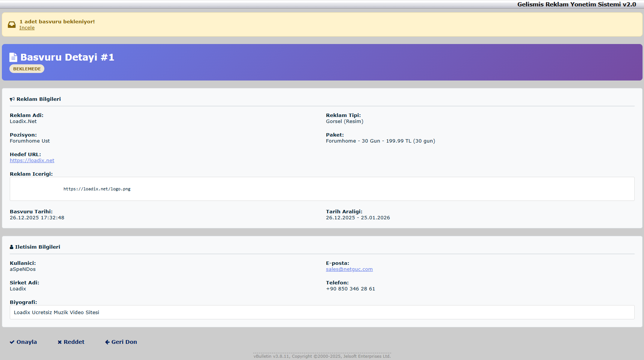Click the Biyografi text box
644x360 pixels.
(x=322, y=312)
